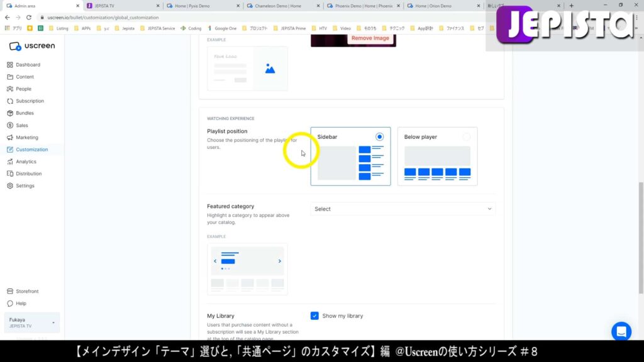Image resolution: width=644 pixels, height=362 pixels.
Task: Go to the People section
Action: 19,89
